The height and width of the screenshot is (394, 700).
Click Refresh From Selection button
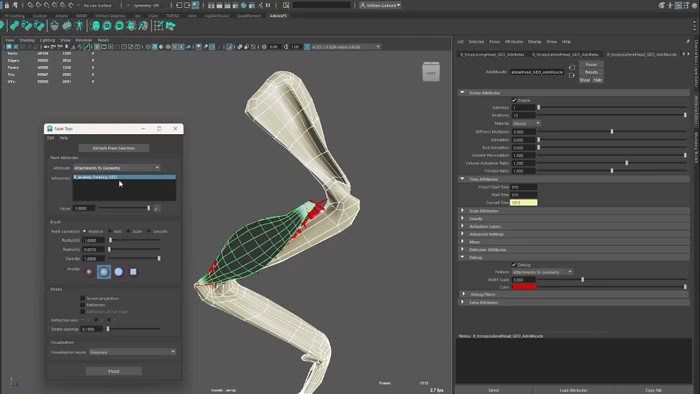(x=114, y=148)
